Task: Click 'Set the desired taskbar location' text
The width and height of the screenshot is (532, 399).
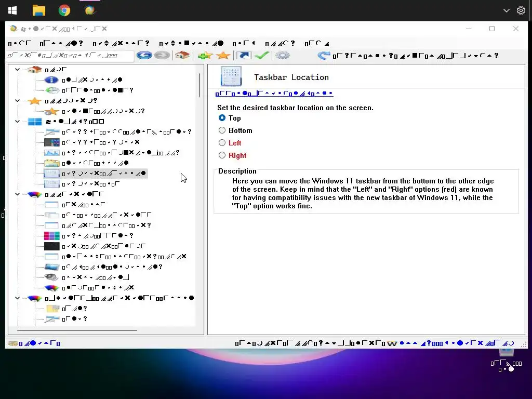Action: tap(295, 108)
